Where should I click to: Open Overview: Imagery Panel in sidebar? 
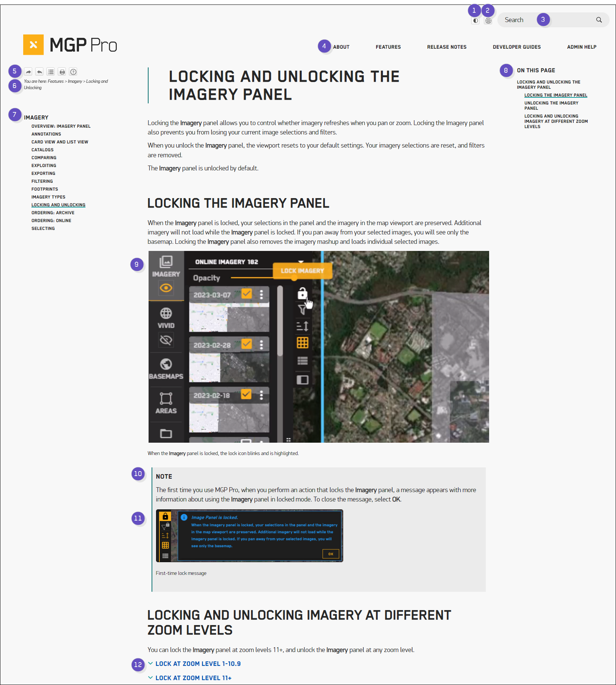coord(61,126)
